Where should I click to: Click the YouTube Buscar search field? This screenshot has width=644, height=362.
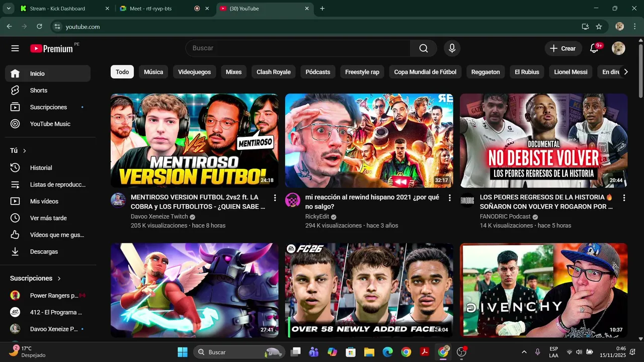tap(298, 48)
